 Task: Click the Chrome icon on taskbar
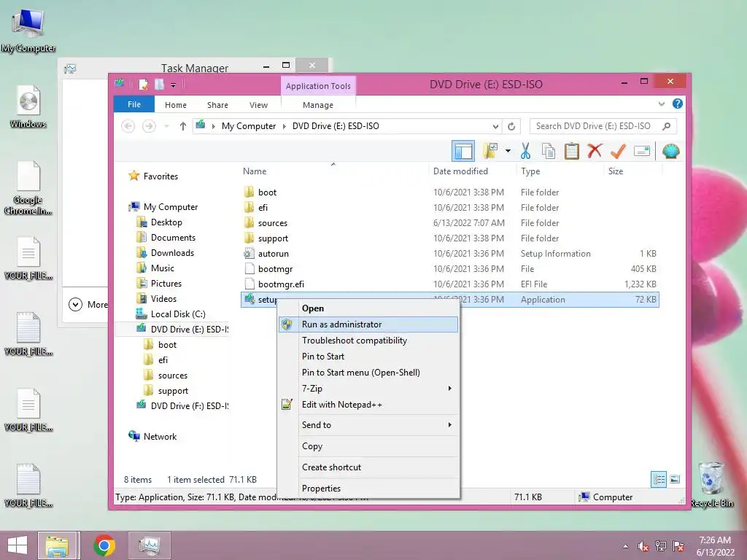click(x=104, y=545)
